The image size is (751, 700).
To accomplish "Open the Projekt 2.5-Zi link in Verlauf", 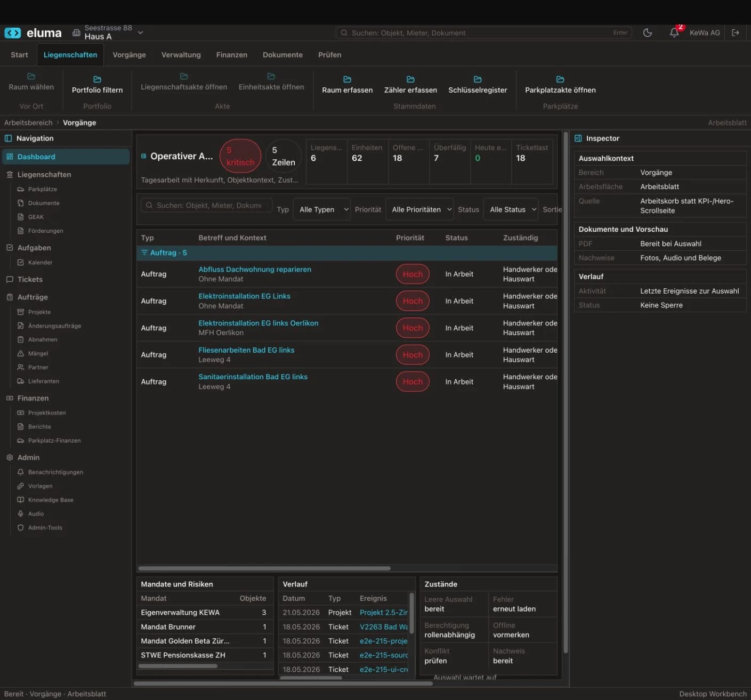I will click(x=383, y=613).
